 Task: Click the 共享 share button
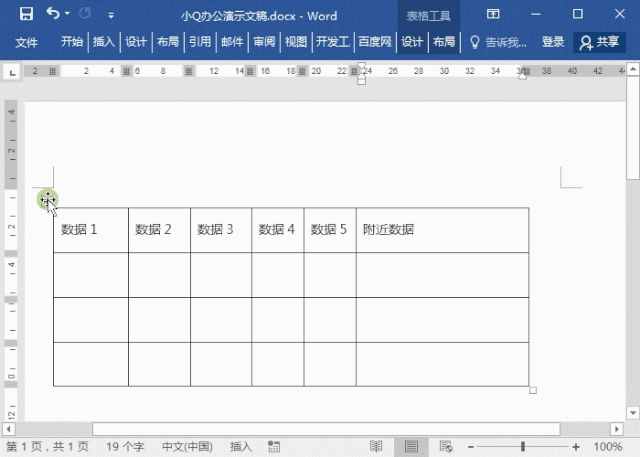click(x=599, y=42)
